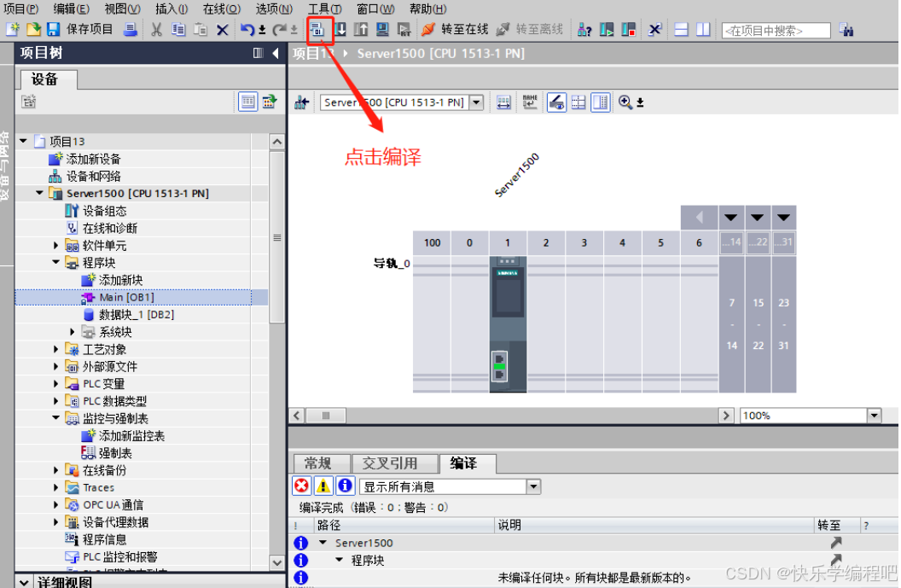Click the Paste icon in toolbar
Viewport: 901px width, 588px height.
point(200,29)
